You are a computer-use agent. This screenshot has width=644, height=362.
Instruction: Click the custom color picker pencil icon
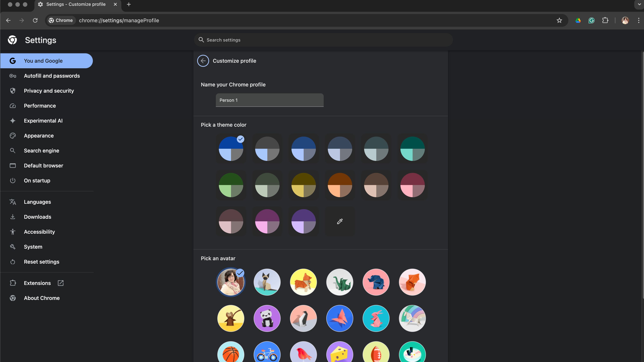tap(340, 221)
